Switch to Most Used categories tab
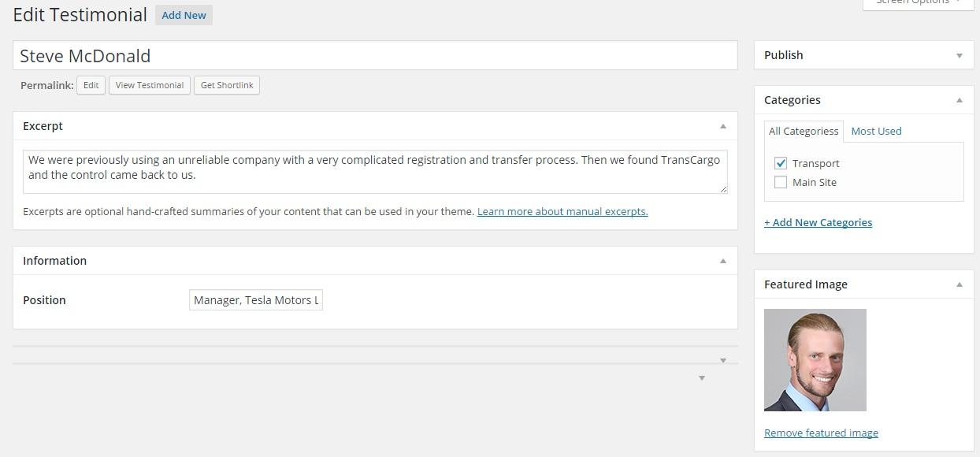This screenshot has height=457, width=980. [876, 131]
